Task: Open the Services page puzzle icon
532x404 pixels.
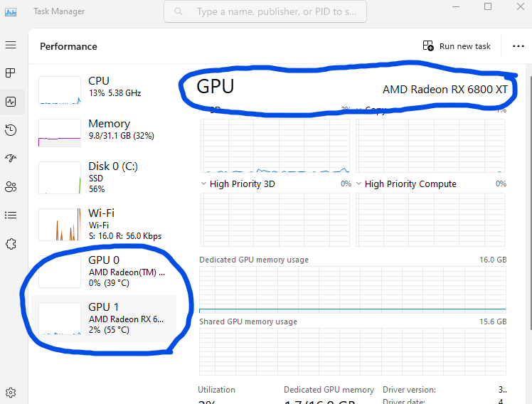Action: [11, 243]
